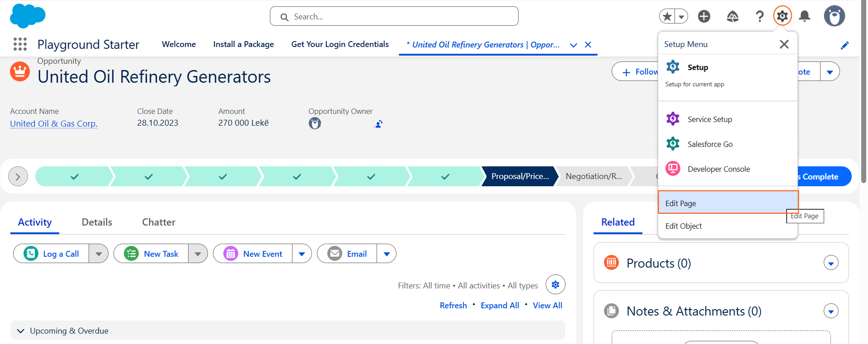
Task: Launch the Developer Console
Action: point(727,169)
